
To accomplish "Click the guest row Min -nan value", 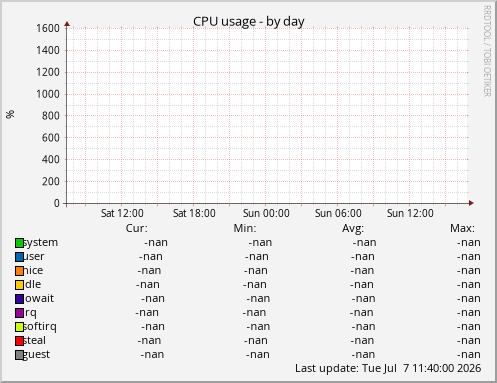I will tap(258, 355).
